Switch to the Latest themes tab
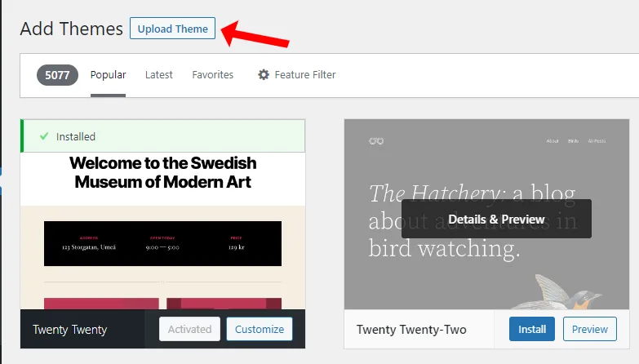Image resolution: width=639 pixels, height=364 pixels. point(159,75)
